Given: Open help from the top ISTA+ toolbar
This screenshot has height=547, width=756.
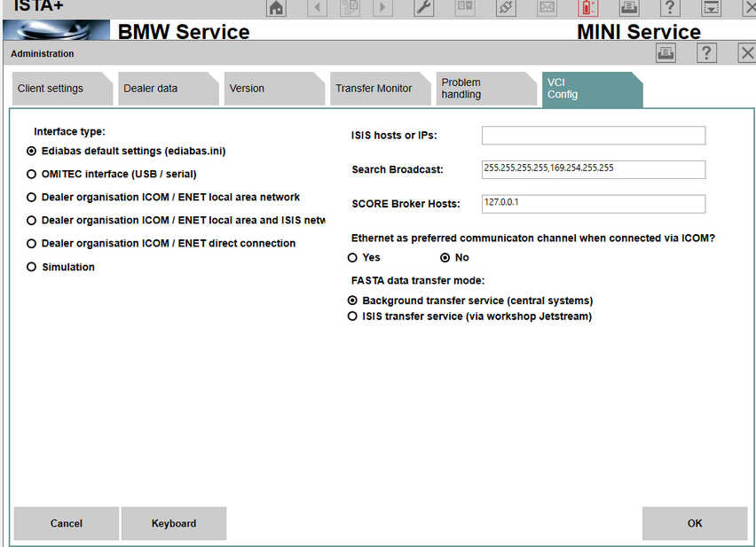Looking at the screenshot, I should pos(670,8).
